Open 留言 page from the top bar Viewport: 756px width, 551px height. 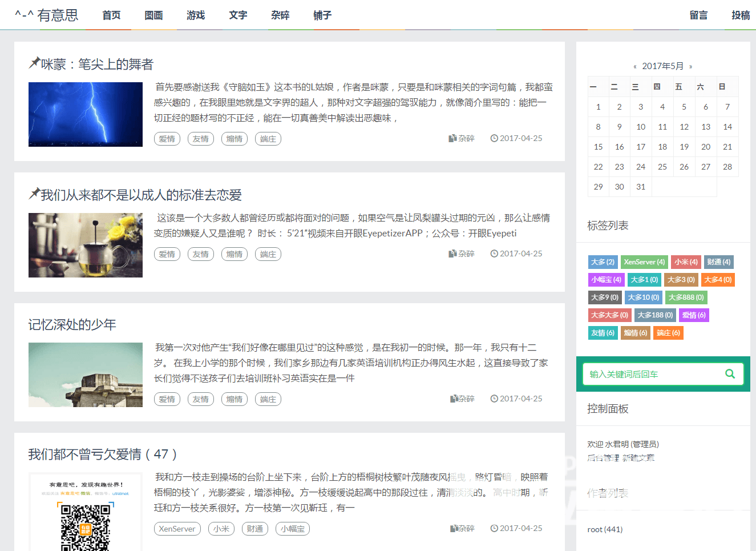point(698,15)
